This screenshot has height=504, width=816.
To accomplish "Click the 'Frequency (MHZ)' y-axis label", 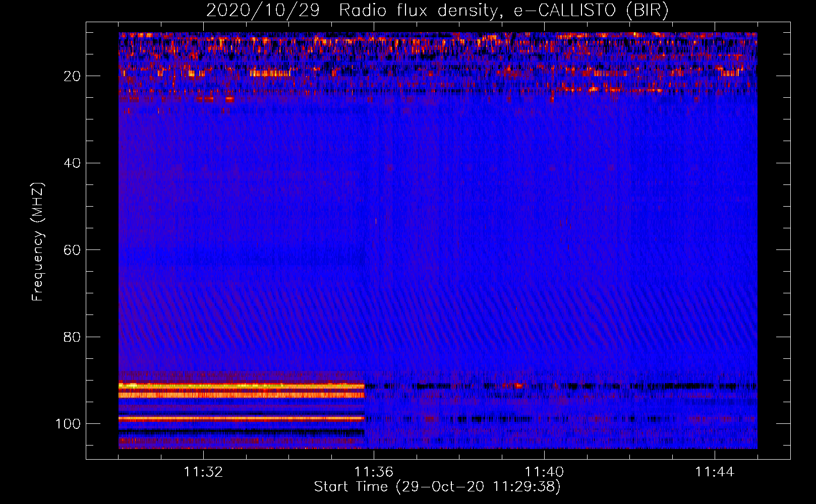I will point(38,242).
